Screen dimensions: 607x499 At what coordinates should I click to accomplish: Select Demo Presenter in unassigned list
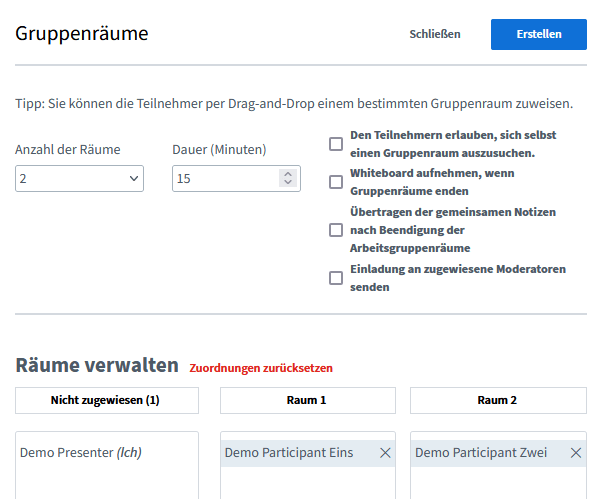pos(80,453)
